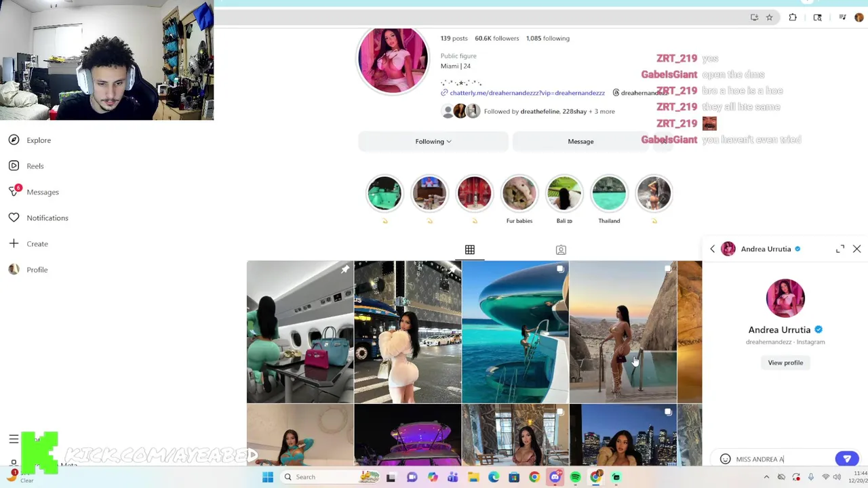Click the message text input field
Screen dimensions: 868x488
pyautogui.click(x=783, y=460)
